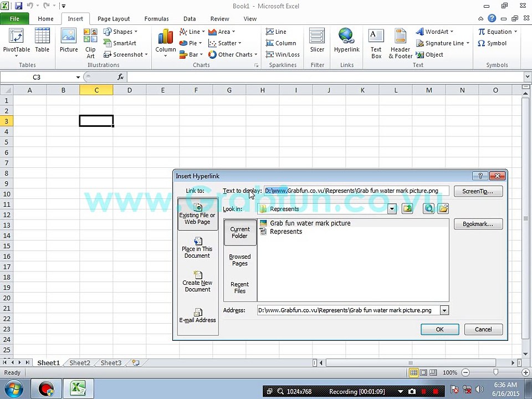
Task: Click Browse the Web icon in dialog
Action: [428, 208]
